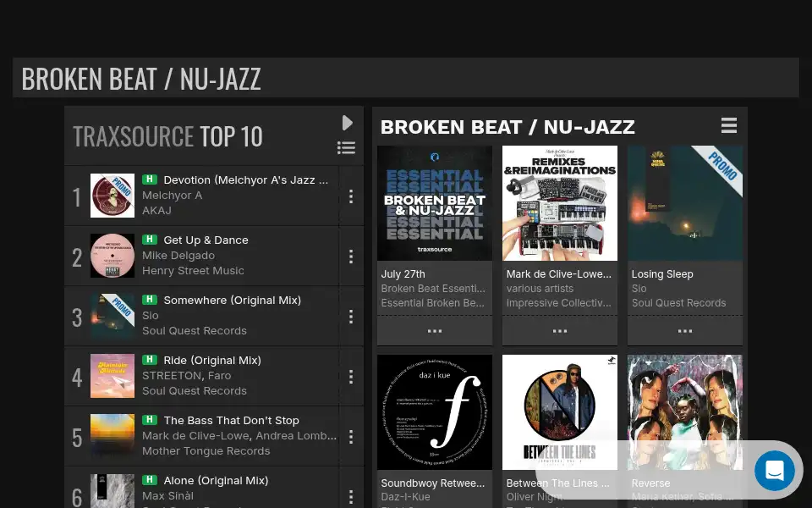Open the live chat bubble button

tap(774, 470)
